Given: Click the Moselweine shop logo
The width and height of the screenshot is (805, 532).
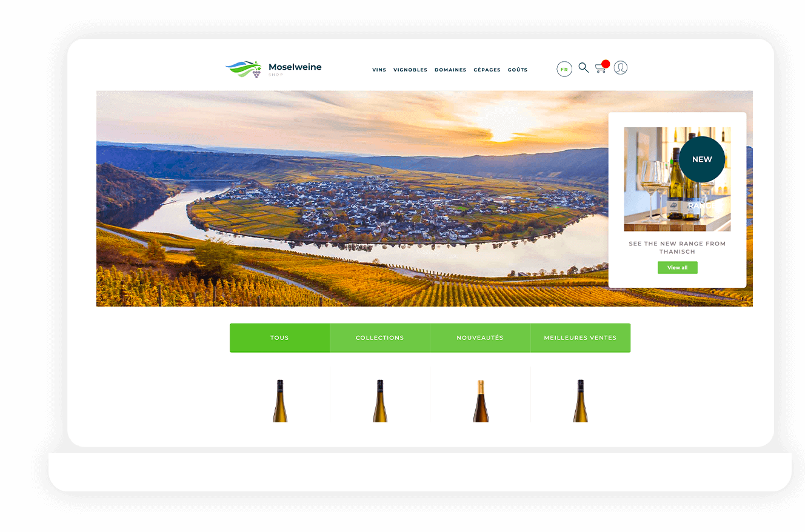Looking at the screenshot, I should (x=273, y=69).
